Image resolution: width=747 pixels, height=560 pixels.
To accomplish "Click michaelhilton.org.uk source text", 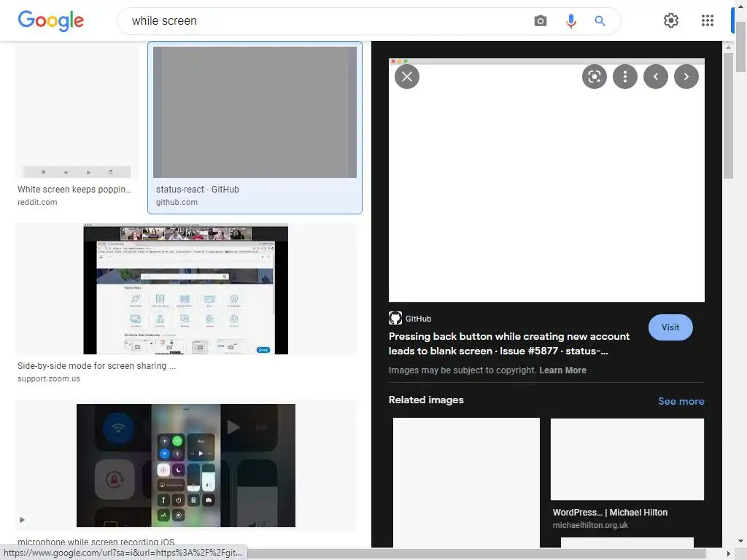I will [x=590, y=525].
